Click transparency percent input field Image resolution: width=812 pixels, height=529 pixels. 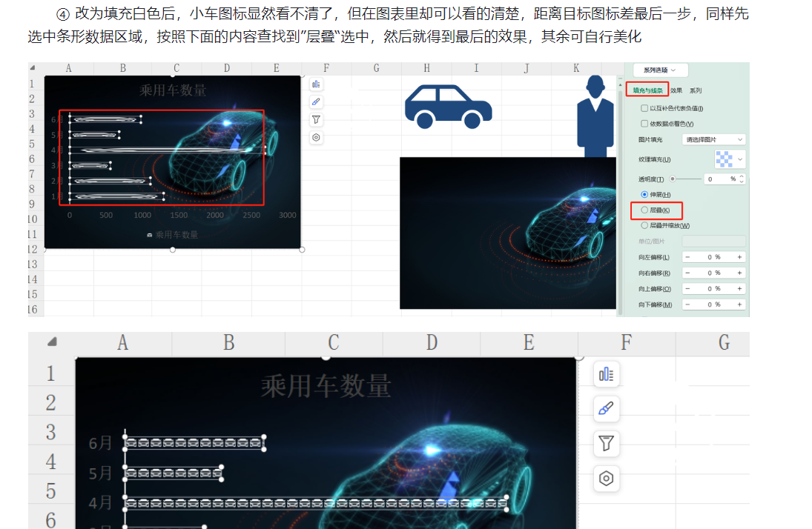point(719,179)
